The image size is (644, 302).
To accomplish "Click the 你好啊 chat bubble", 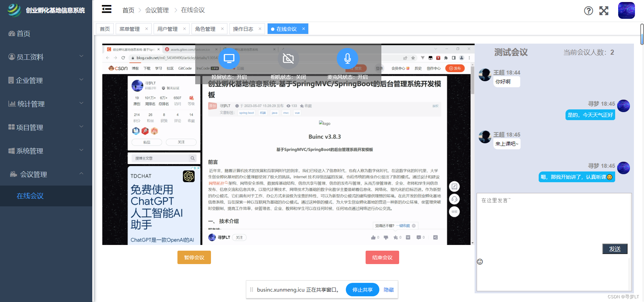I will [x=506, y=82].
